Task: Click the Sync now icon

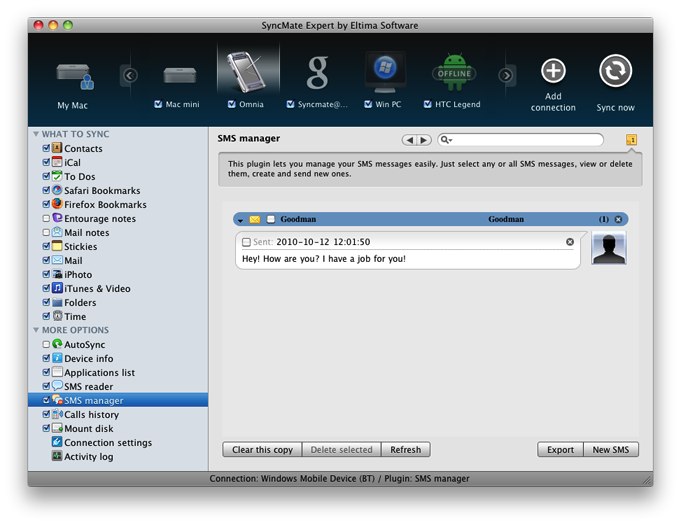Action: [615, 71]
